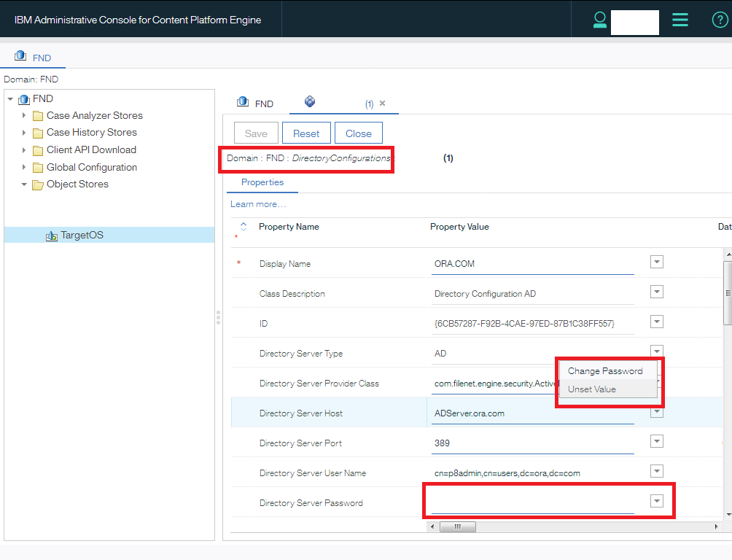The height and width of the screenshot is (560, 732).
Task: Click horizontal scrollbar right arrow
Action: click(717, 527)
